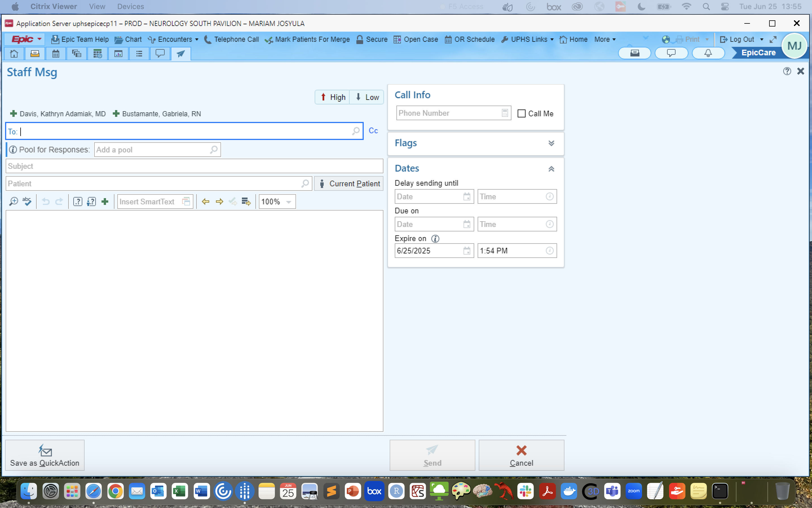Click Mark Patients For Merge
Image resolution: width=812 pixels, height=508 pixels.
pos(307,39)
